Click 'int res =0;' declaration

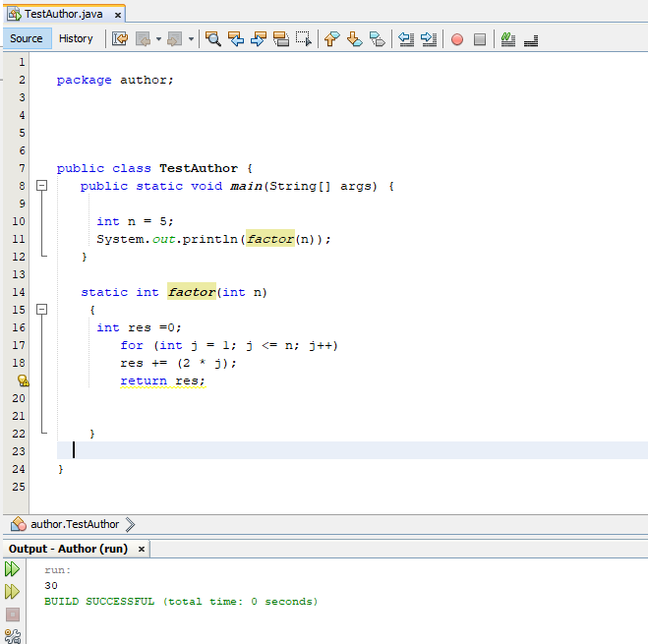tap(140, 327)
